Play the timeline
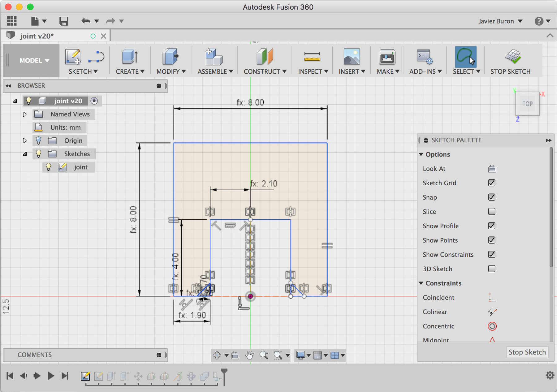Screen dimensions: 557x392 click(x=51, y=376)
